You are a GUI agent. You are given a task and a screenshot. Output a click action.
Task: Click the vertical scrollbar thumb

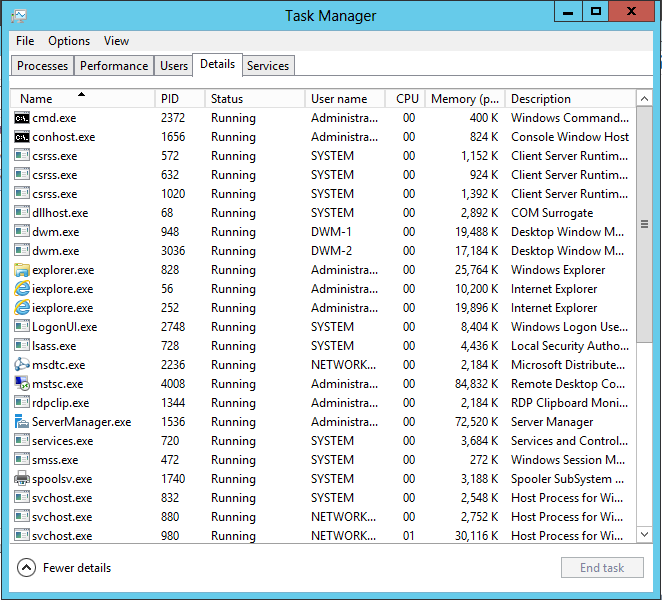pos(644,225)
